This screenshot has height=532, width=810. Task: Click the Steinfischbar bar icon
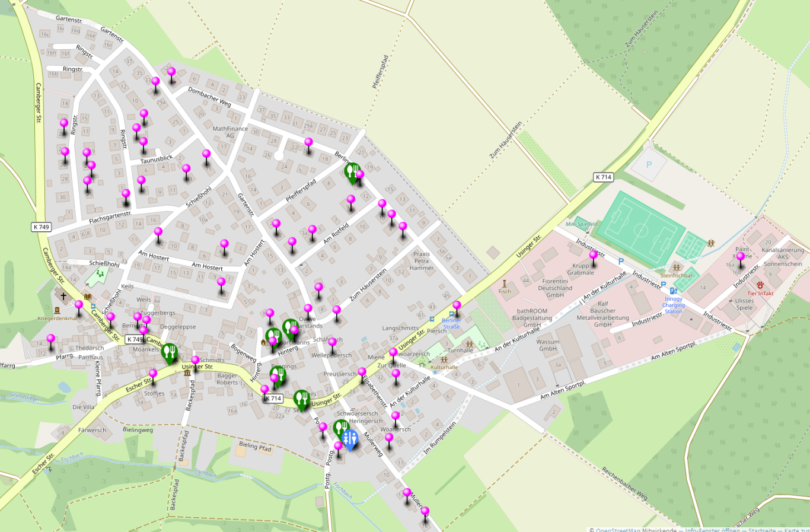coord(676,268)
